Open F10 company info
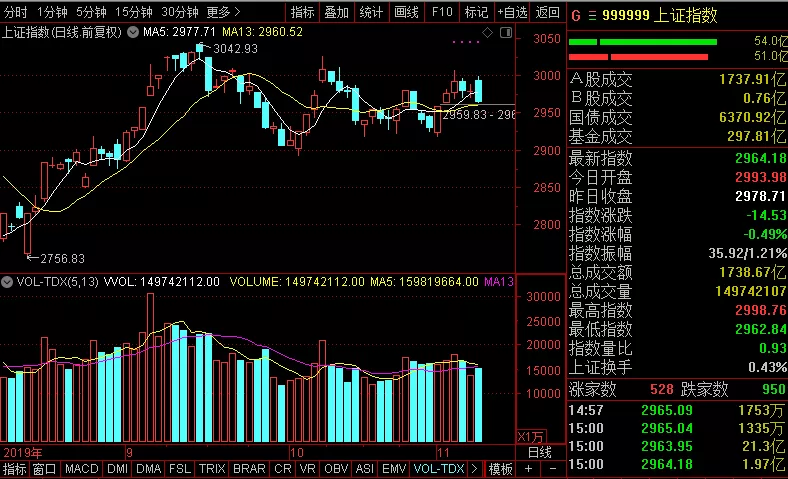The width and height of the screenshot is (788, 479). click(442, 12)
